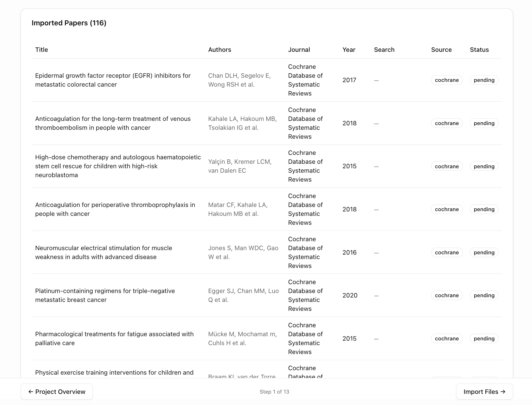Click year 2017 in EGFR row
The height and width of the screenshot is (405, 532).
[x=349, y=80]
